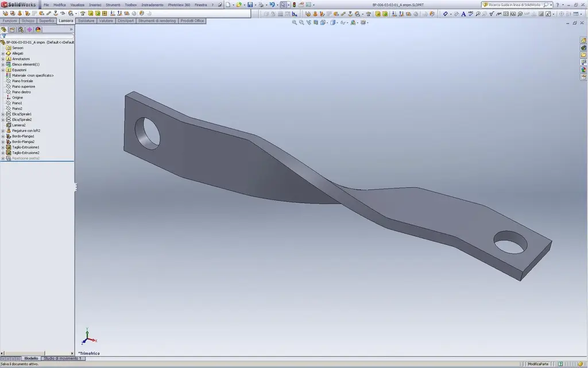Click the Zoom to Area icon
Viewport: 588px width, 368px height.
[x=301, y=22]
